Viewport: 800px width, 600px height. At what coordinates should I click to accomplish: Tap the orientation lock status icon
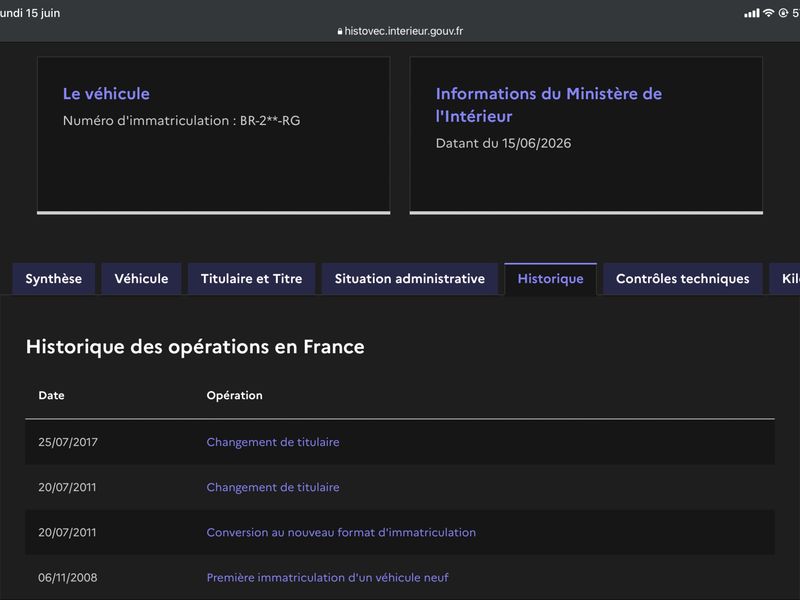783,13
